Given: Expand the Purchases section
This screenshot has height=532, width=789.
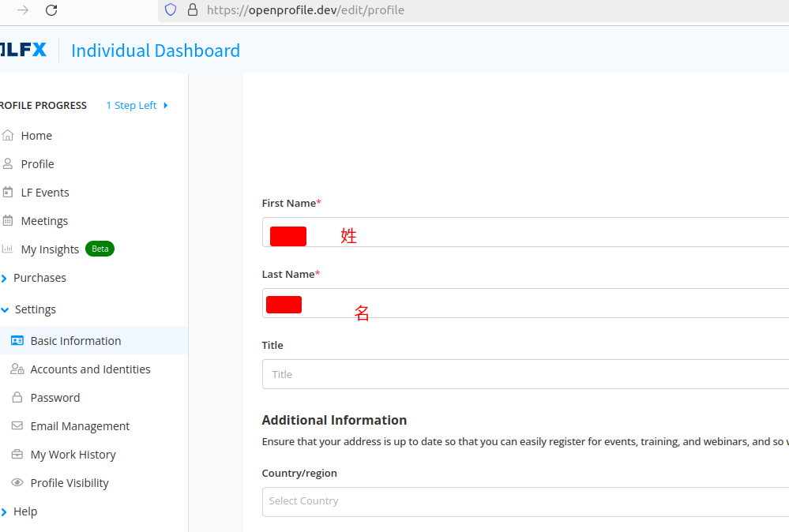Looking at the screenshot, I should click(x=39, y=278).
